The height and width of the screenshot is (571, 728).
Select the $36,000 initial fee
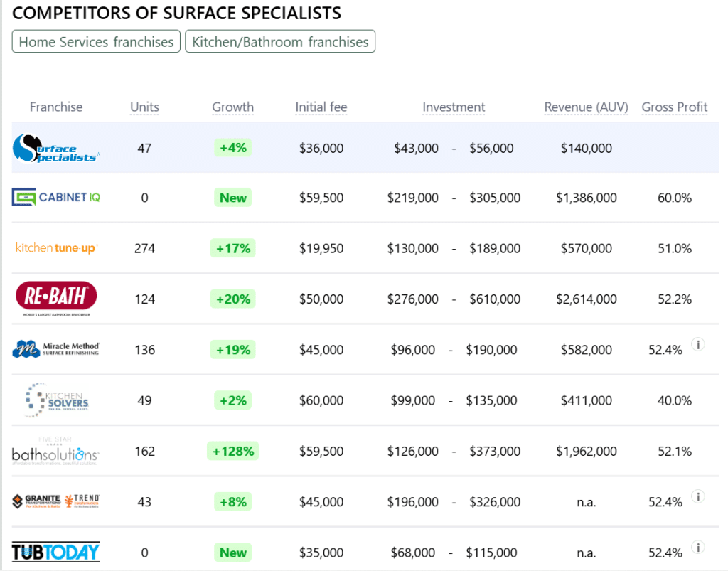click(321, 148)
